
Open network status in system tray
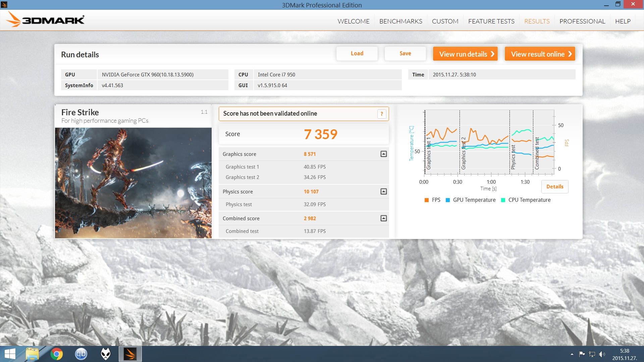point(592,354)
